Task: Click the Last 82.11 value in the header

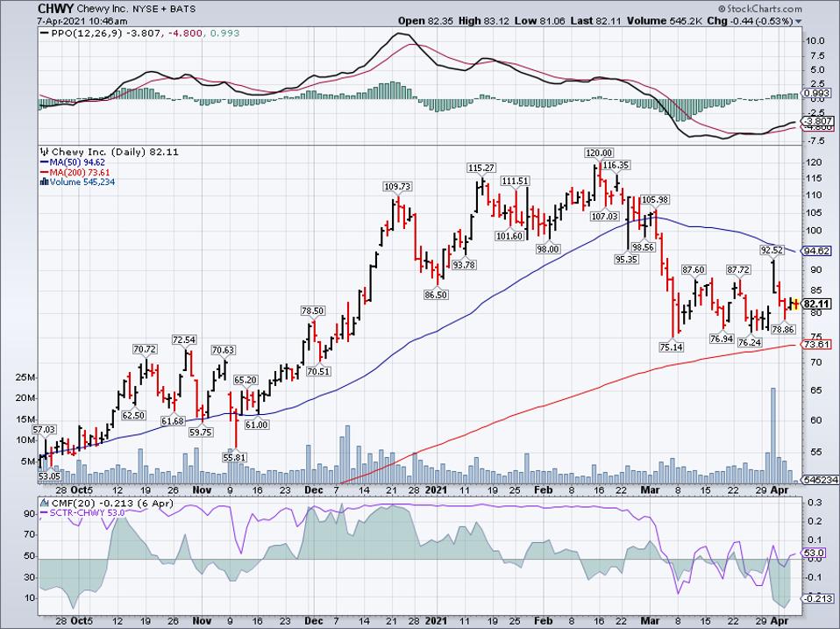Action: coord(595,21)
